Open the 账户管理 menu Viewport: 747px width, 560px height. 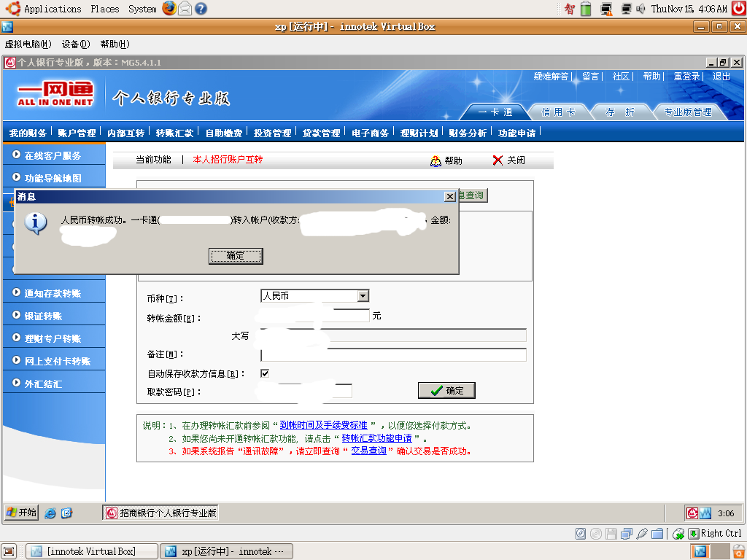point(77,133)
